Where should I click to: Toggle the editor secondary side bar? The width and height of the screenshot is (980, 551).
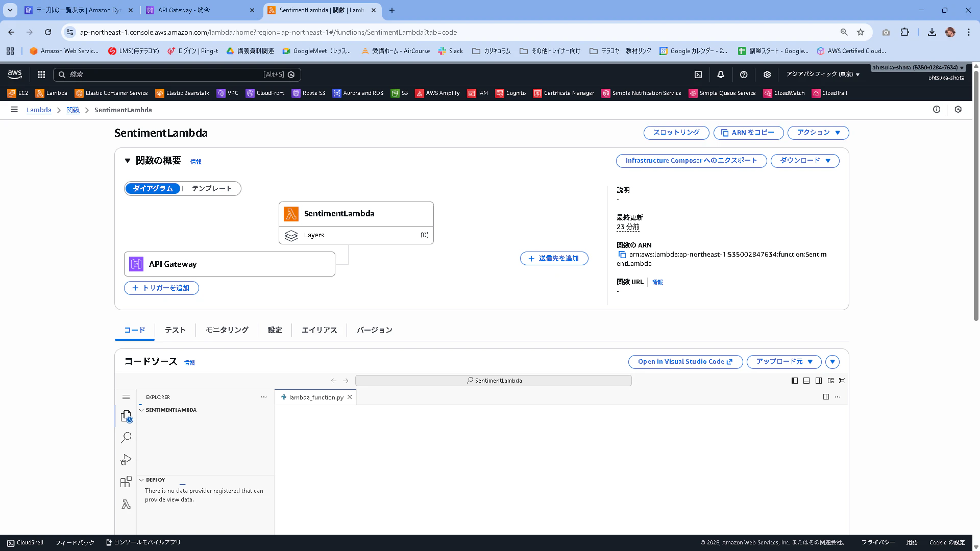(819, 381)
